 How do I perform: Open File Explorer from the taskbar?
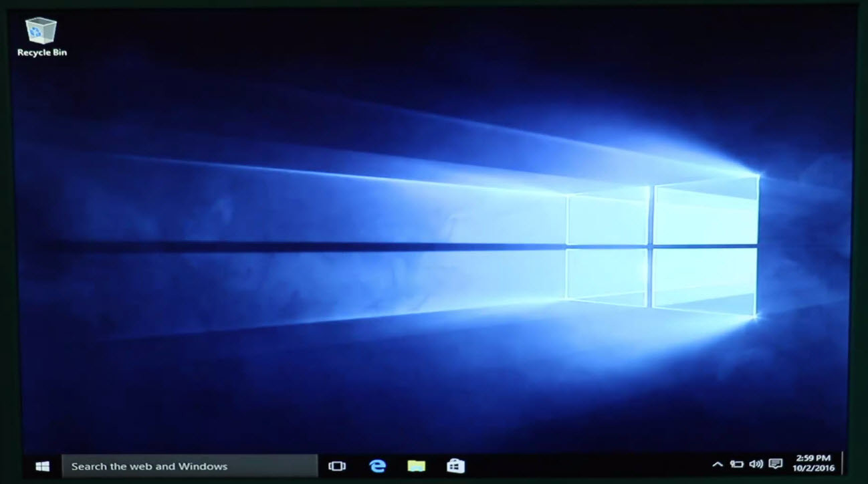tap(416, 466)
